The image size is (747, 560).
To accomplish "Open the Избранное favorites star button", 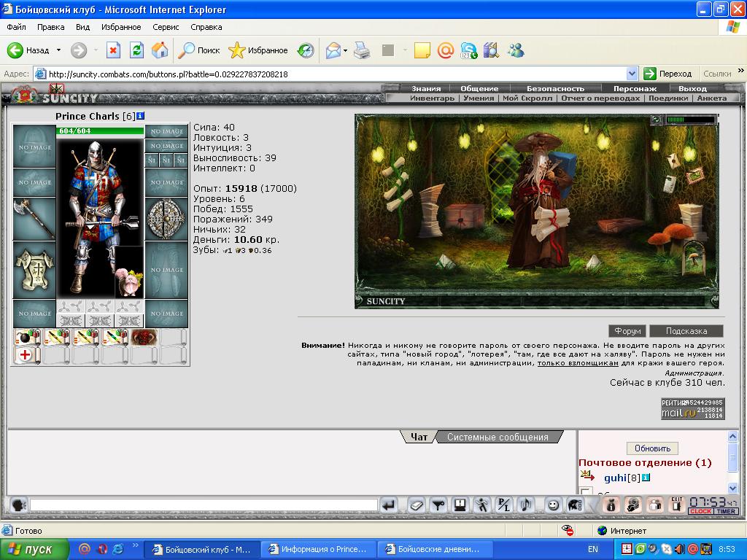I will point(258,50).
